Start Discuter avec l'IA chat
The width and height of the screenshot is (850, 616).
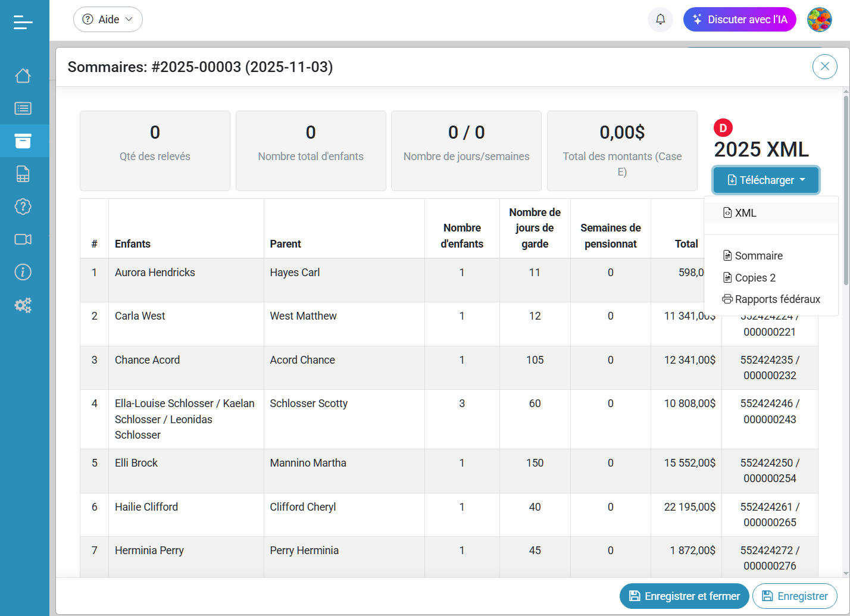739,20
